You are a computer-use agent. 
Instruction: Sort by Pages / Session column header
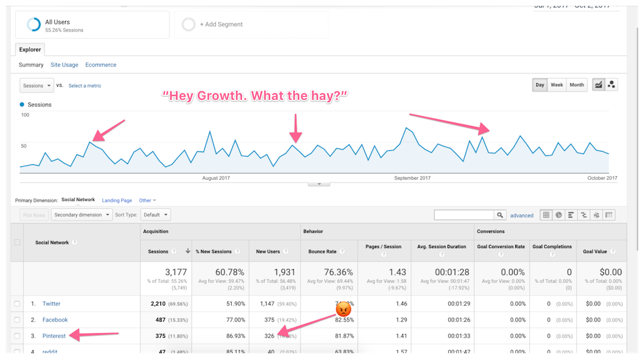pyautogui.click(x=383, y=246)
